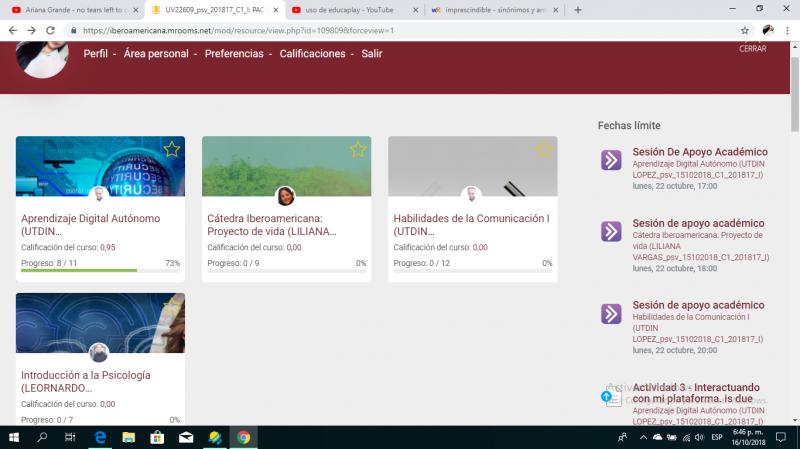Click session icon beside the 20:00 event

tap(611, 314)
